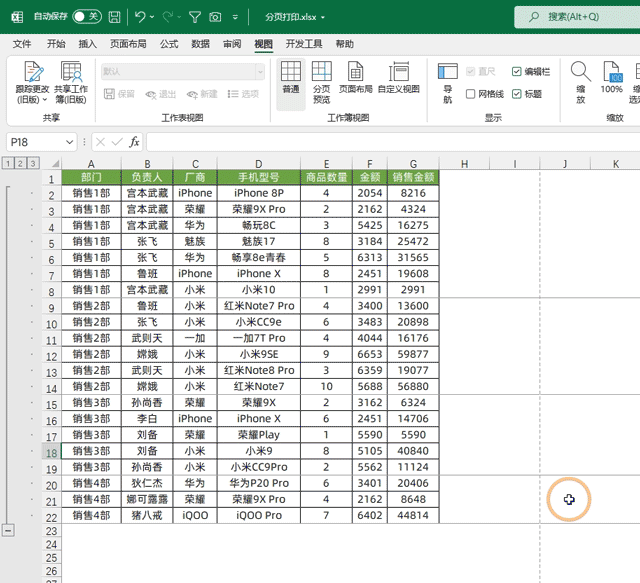Click the 部门 header cell
This screenshot has height=583, width=640.
(91, 177)
